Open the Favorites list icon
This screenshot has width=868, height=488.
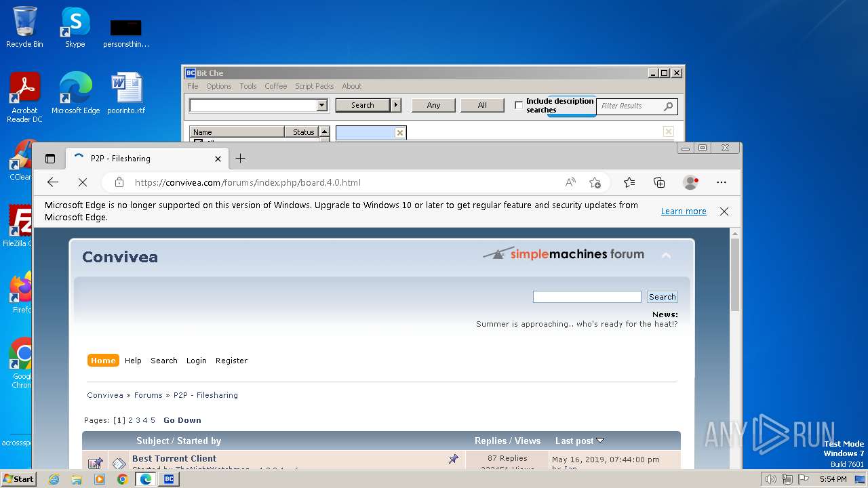pos(629,182)
